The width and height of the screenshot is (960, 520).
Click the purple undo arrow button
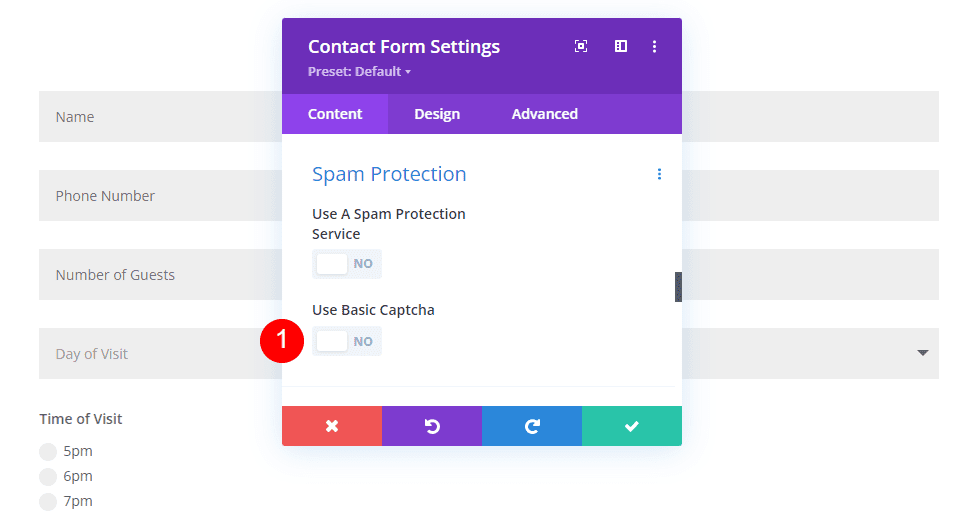coord(432,426)
